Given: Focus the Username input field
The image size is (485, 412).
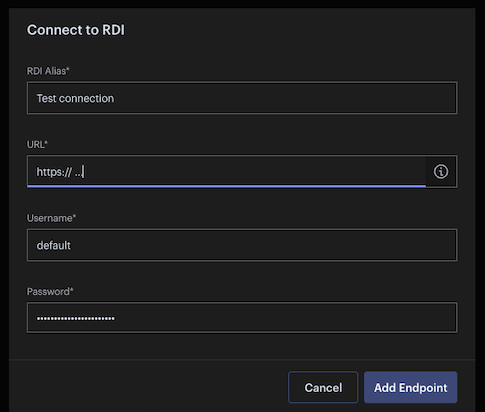Looking at the screenshot, I should pyautogui.click(x=242, y=245).
